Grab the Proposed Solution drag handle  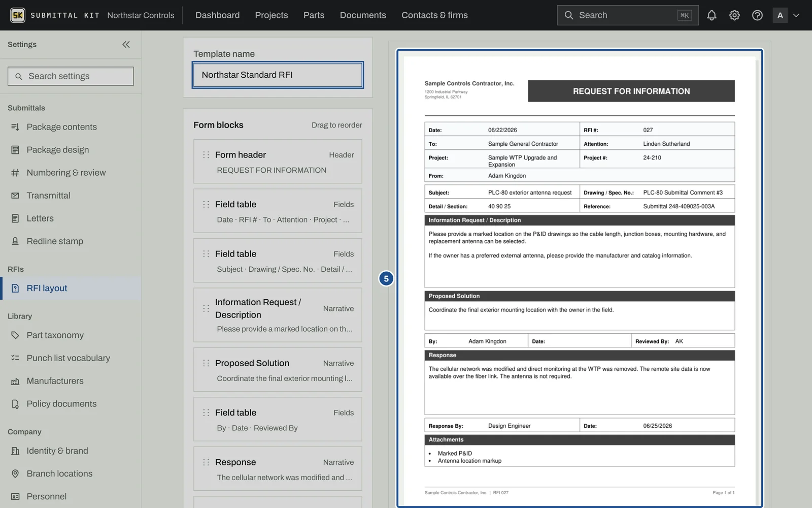[x=206, y=363]
